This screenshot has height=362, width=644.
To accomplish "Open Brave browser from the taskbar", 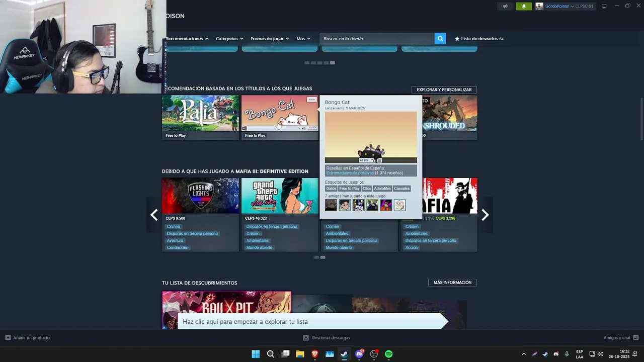I will (x=315, y=354).
